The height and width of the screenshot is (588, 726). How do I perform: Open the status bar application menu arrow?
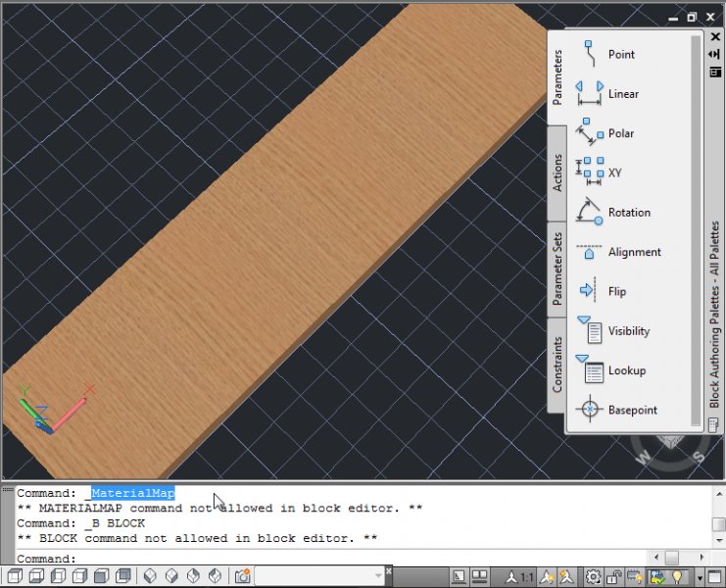point(700,578)
